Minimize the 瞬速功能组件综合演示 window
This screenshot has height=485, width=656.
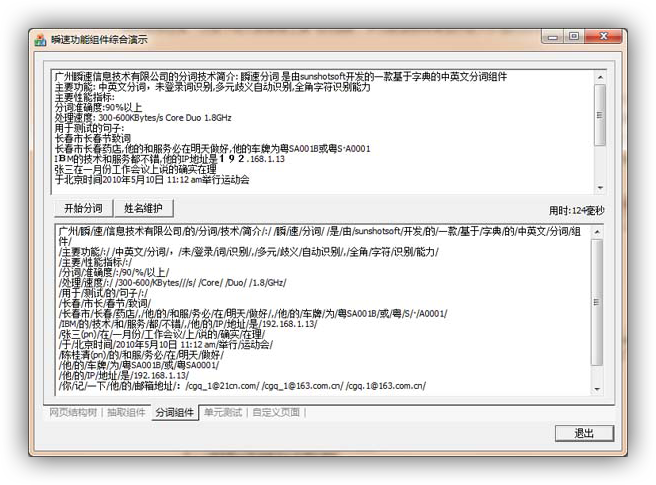click(553, 37)
